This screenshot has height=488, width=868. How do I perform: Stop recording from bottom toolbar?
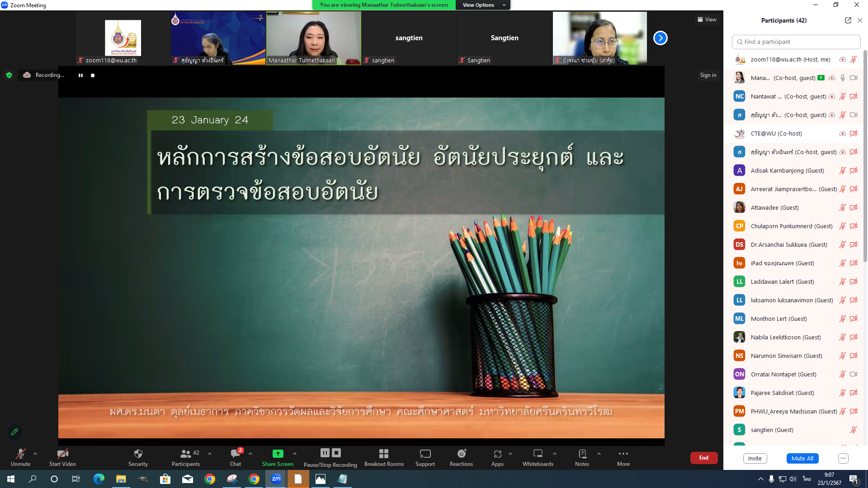(x=336, y=452)
